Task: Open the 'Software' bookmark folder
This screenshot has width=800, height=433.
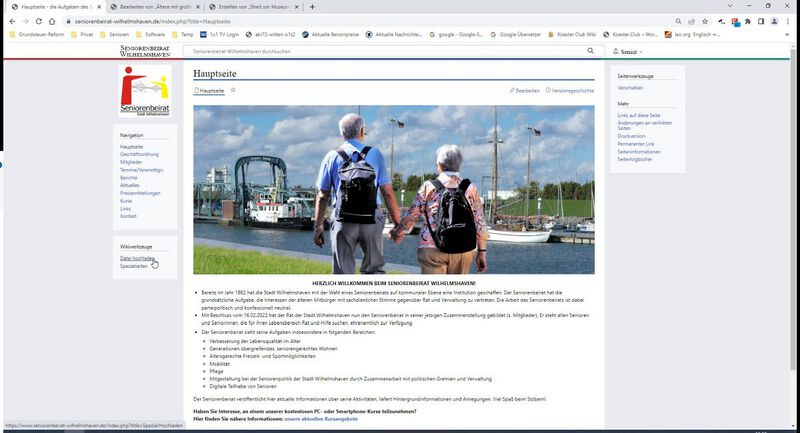Action: click(x=151, y=35)
